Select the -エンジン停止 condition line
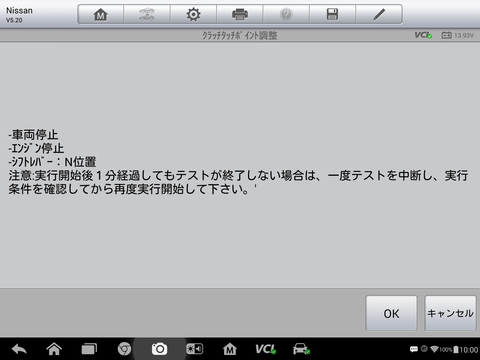 click(x=36, y=148)
